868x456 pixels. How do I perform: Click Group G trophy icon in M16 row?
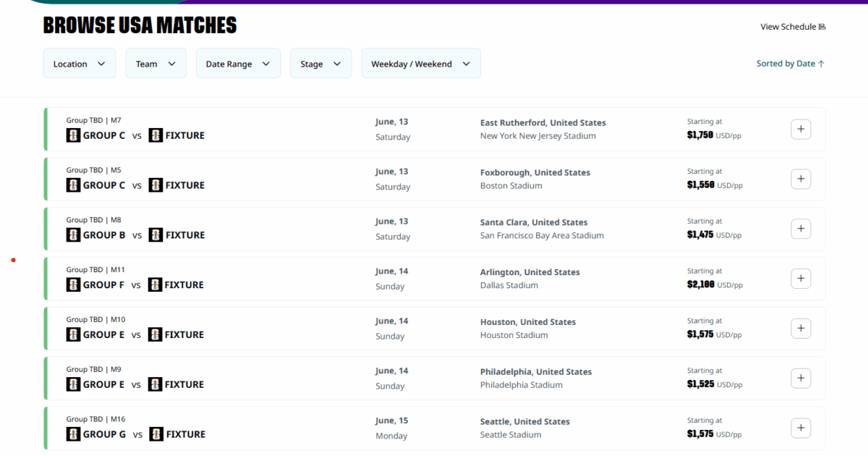73,434
